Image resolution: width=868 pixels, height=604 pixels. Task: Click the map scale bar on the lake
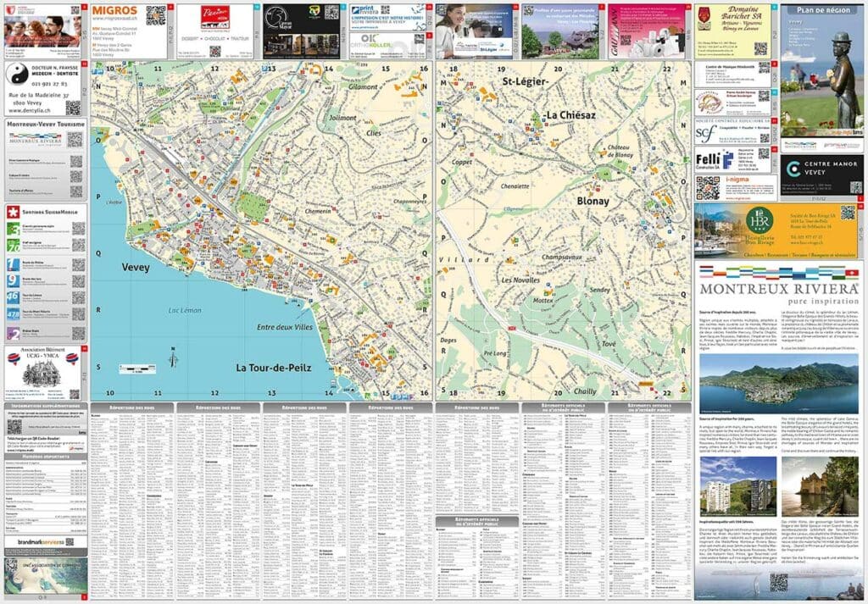[x=137, y=369]
